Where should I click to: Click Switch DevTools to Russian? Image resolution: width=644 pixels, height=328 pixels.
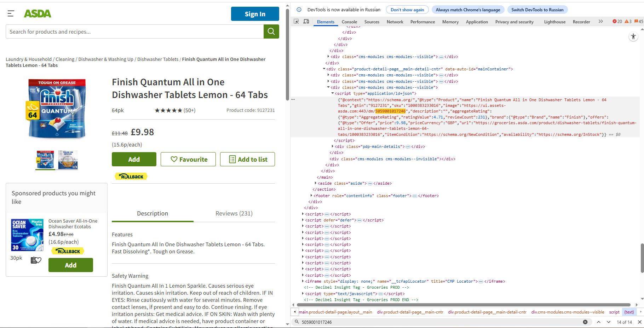(x=537, y=10)
